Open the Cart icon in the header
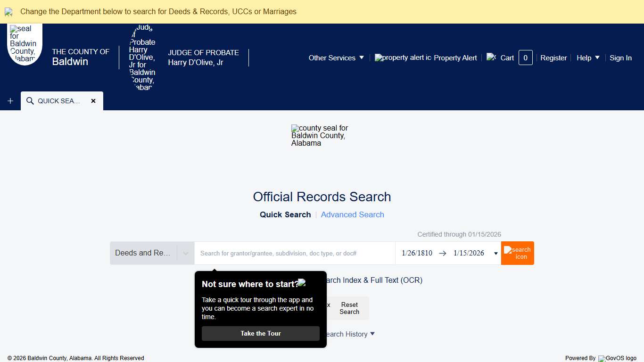The width and height of the screenshot is (644, 362). pos(491,57)
